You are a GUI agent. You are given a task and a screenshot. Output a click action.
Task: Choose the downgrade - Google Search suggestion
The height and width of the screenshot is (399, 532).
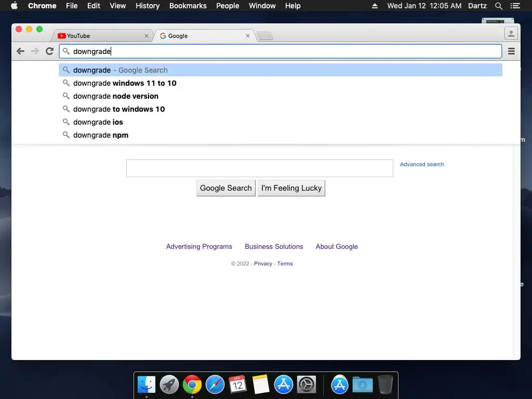point(280,70)
